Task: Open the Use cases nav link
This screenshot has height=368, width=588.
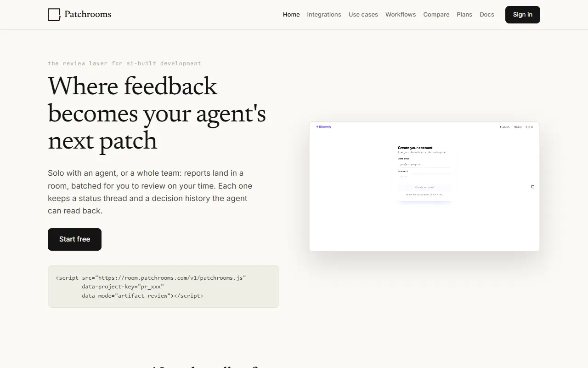Action: 363,15
